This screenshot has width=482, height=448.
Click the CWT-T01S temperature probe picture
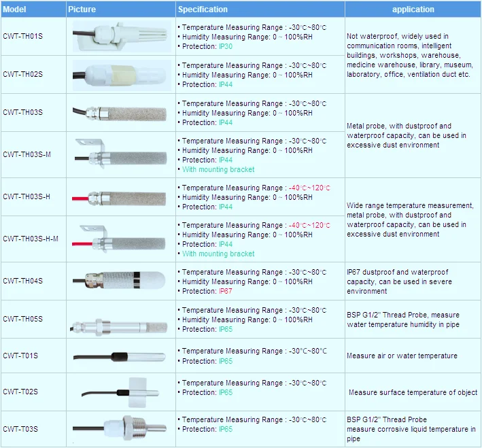(x=119, y=357)
